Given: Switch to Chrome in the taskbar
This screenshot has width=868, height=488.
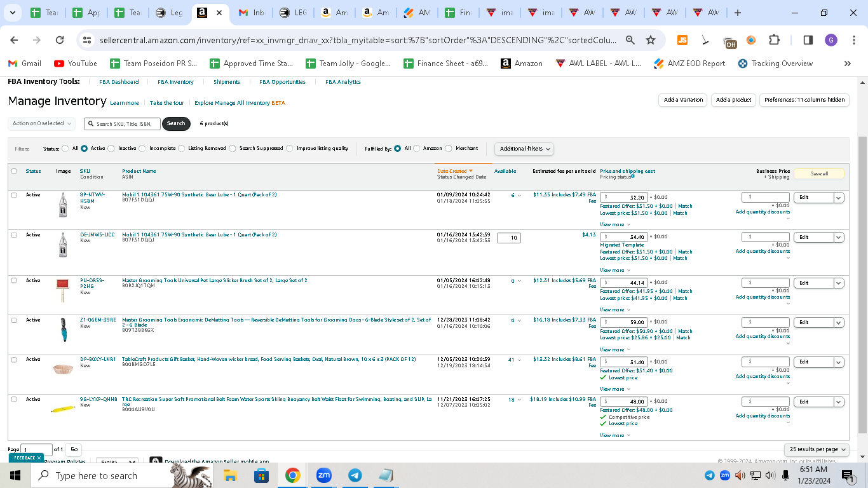Looking at the screenshot, I should (292, 475).
